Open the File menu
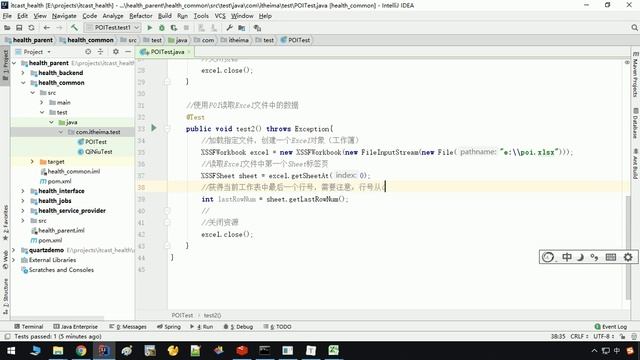640x360 pixels. click(x=7, y=16)
